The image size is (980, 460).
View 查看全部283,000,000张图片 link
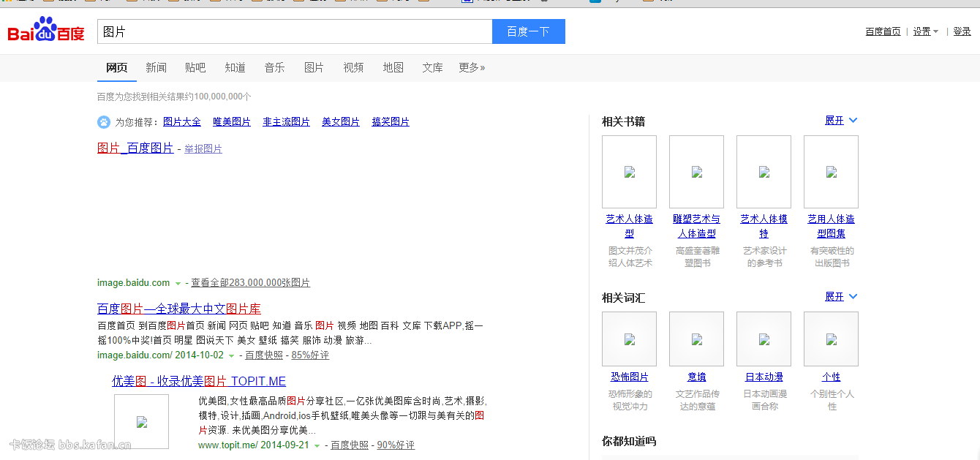250,283
